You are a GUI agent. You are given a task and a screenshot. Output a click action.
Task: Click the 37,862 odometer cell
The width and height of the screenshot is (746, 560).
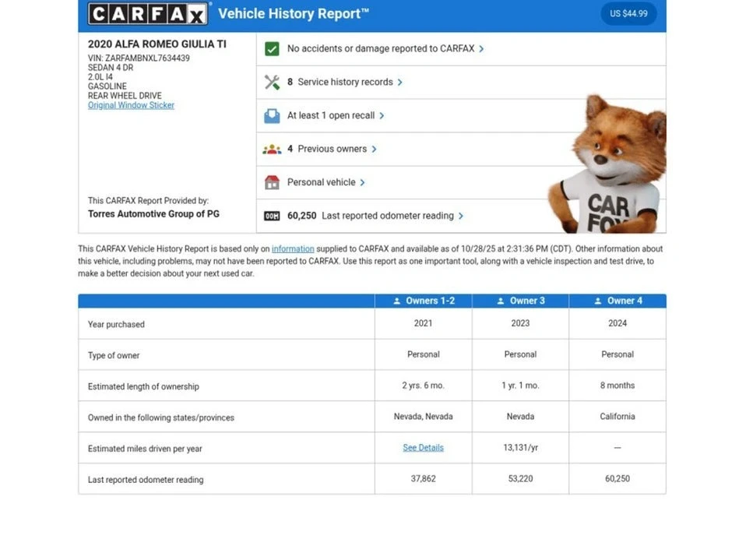[x=423, y=479]
